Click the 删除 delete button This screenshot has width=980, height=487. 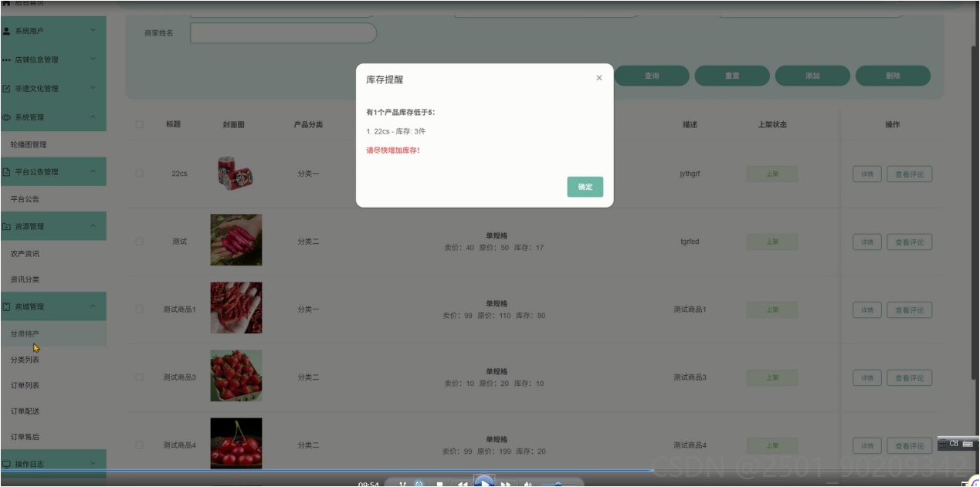[x=893, y=76]
